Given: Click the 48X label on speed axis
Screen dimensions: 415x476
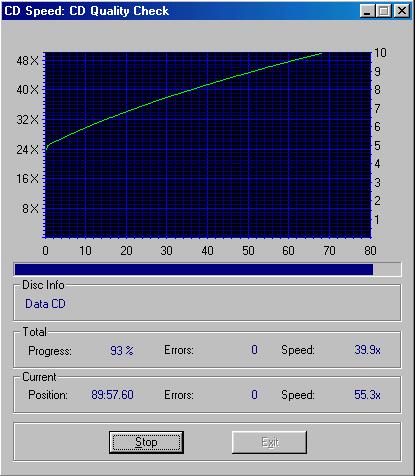Looking at the screenshot, I should pyautogui.click(x=27, y=61).
